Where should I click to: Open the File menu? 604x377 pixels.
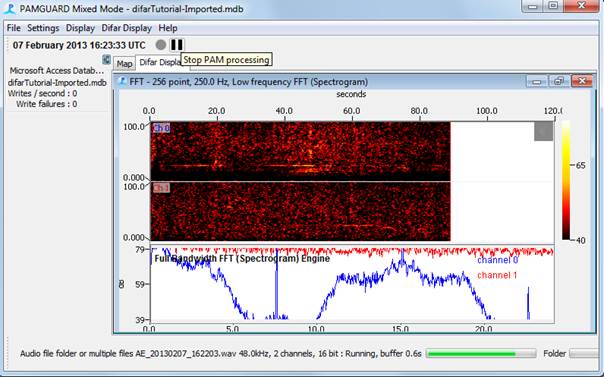(x=13, y=28)
